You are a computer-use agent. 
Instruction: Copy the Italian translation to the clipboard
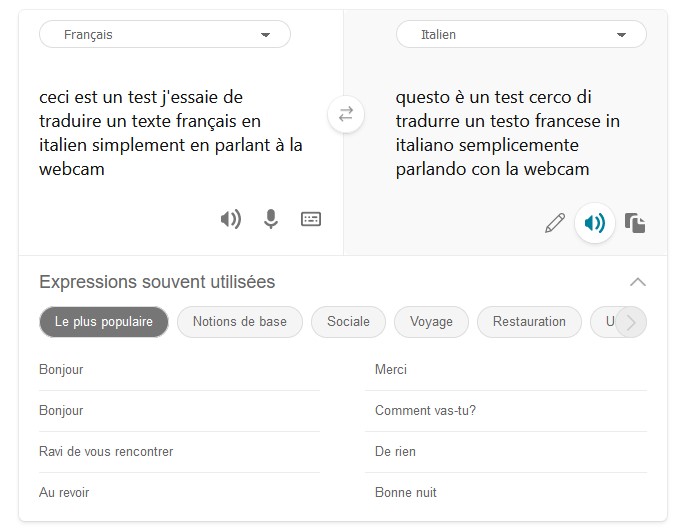[635, 223]
